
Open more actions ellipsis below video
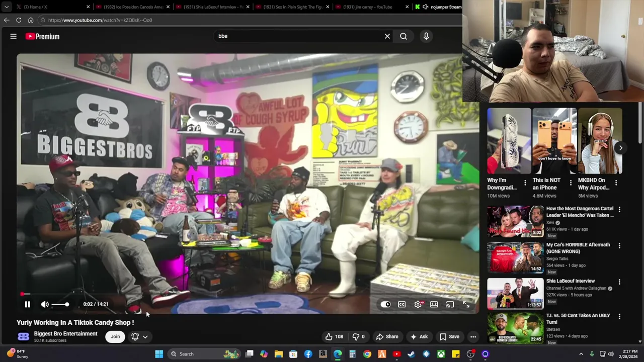(473, 337)
